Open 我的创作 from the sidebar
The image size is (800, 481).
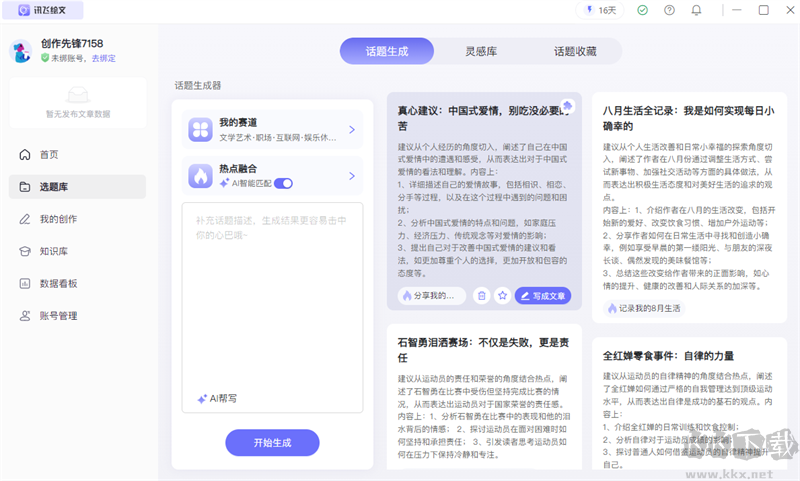tap(58, 219)
